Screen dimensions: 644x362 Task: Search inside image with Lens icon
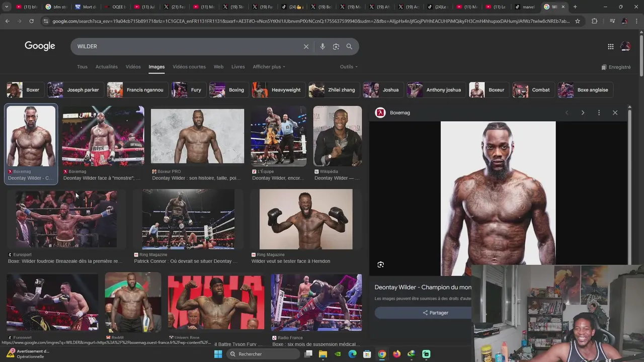380,264
